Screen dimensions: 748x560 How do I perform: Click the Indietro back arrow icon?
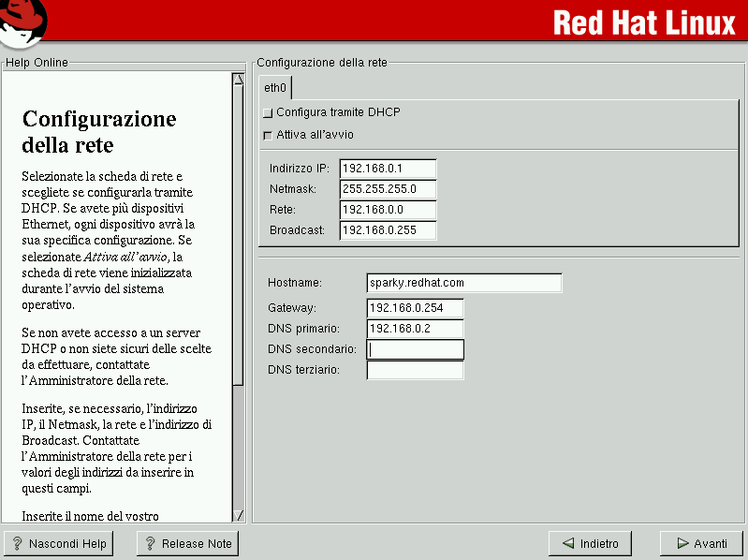pyautogui.click(x=567, y=543)
